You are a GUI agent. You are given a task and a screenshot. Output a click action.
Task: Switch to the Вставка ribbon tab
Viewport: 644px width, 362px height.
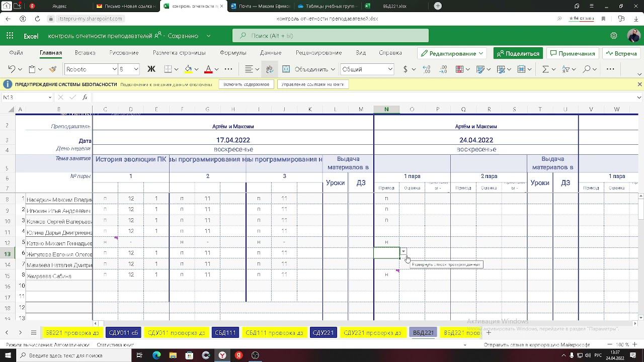click(85, 53)
